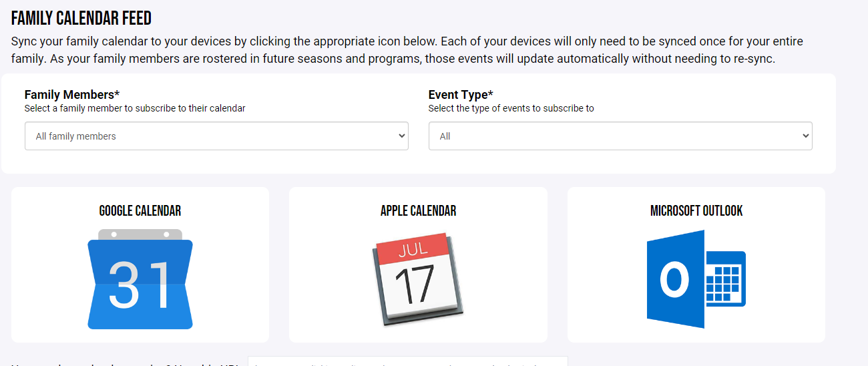Screen dimensions: 868x366
Task: Click the Family Calendar Feed heading
Action: [x=81, y=18]
